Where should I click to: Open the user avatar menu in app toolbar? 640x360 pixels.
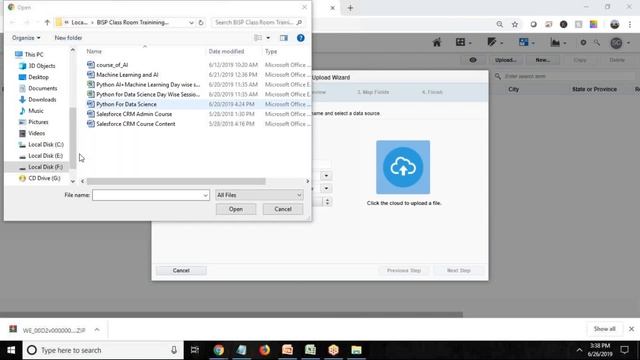pos(619,42)
